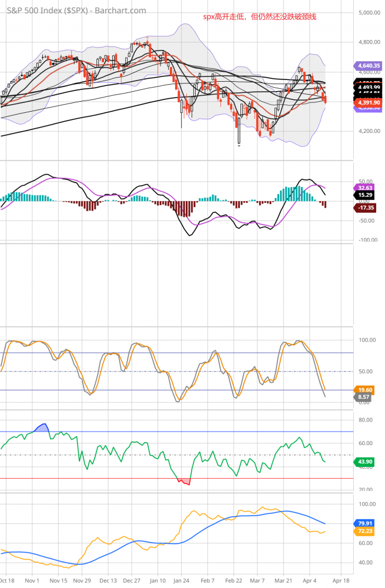This screenshot has height=588, width=385.
Task: Click the orange 72.23 indicator tag
Action: tap(367, 531)
